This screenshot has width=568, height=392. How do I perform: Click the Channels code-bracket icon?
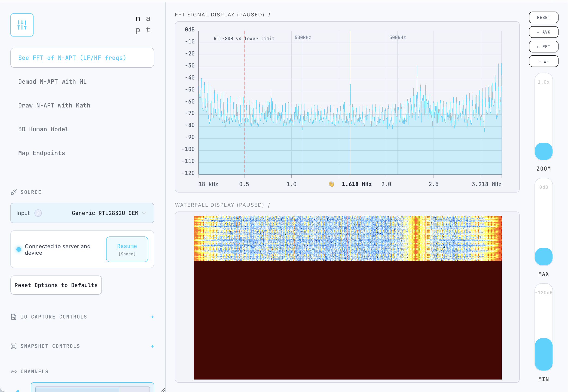point(14,371)
